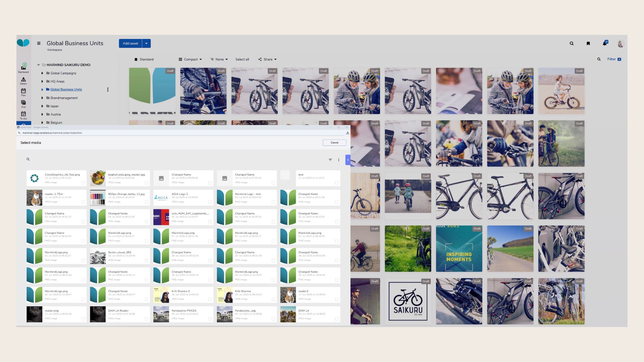This screenshot has width=644, height=362.
Task: Click the Cancel button
Action: pyautogui.click(x=334, y=142)
